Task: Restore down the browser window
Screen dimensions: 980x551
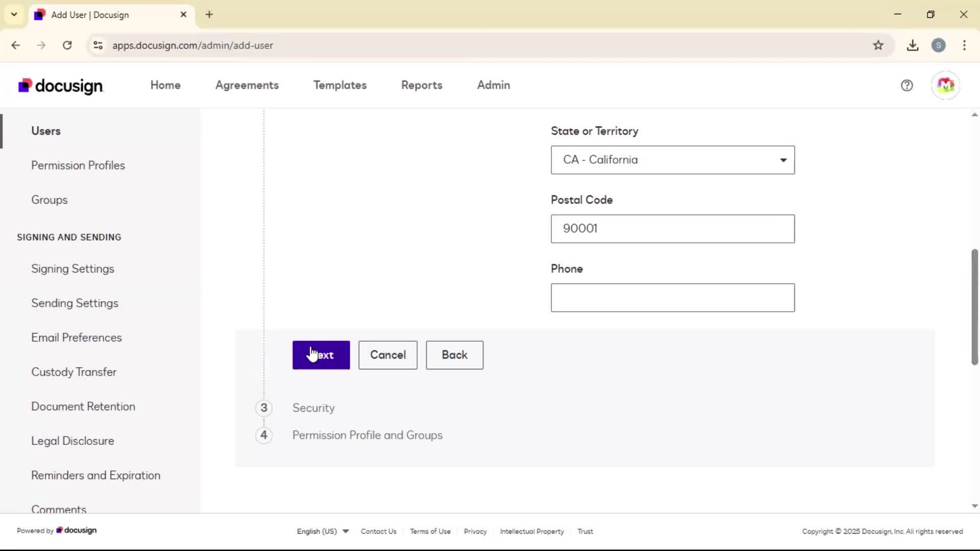Action: pos(930,14)
